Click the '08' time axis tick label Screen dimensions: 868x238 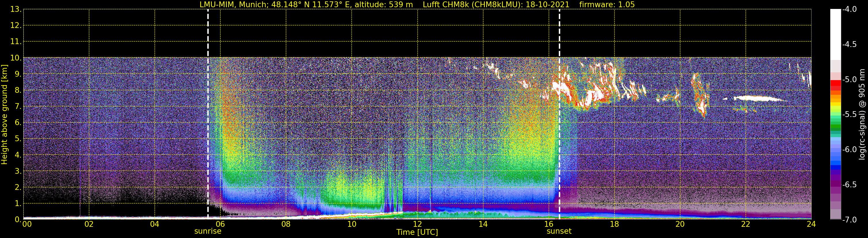tap(286, 224)
